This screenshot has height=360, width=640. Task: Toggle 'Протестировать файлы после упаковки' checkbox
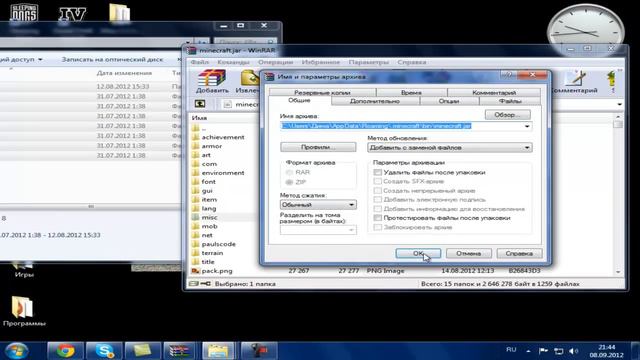(378, 218)
